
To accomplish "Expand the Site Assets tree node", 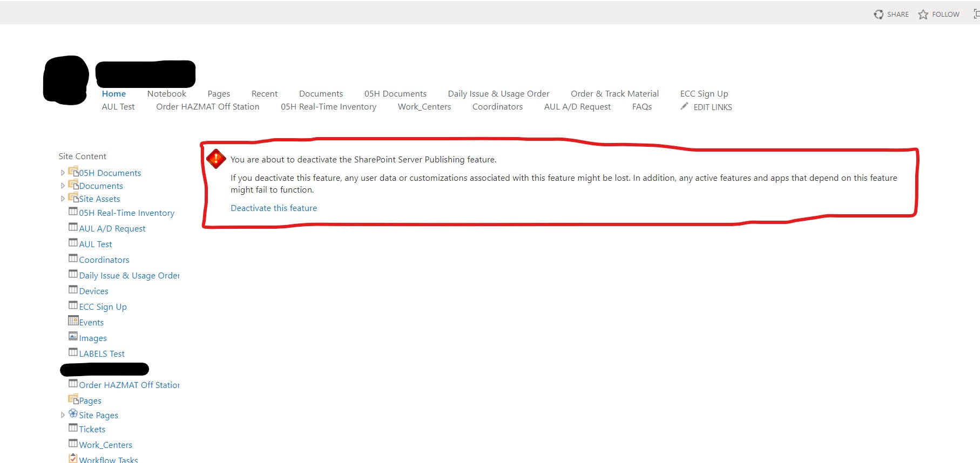I will (x=63, y=199).
